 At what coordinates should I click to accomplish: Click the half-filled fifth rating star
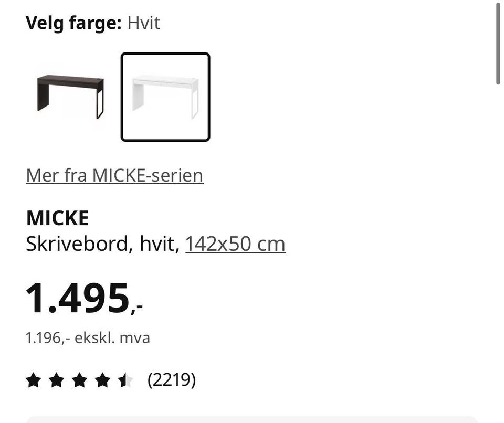[125, 380]
